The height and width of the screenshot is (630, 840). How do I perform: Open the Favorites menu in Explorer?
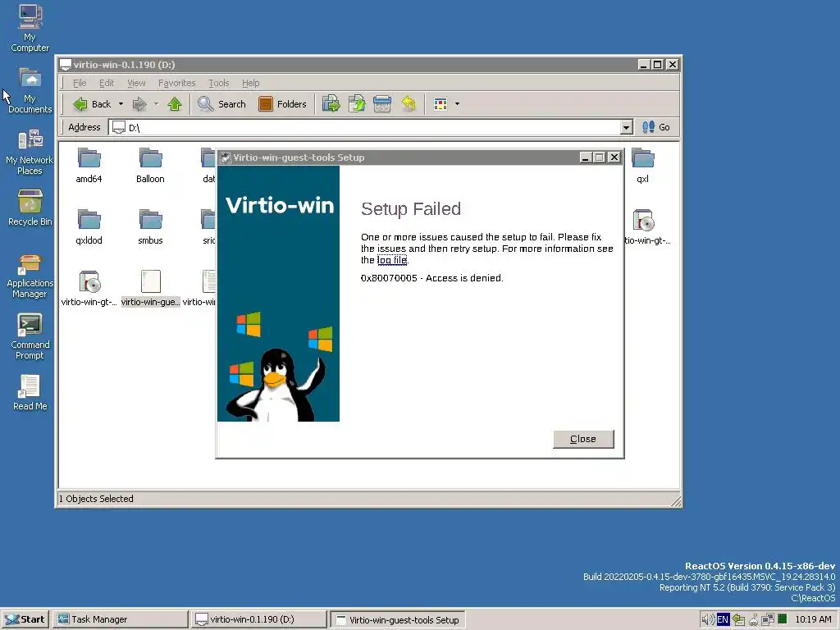point(176,83)
